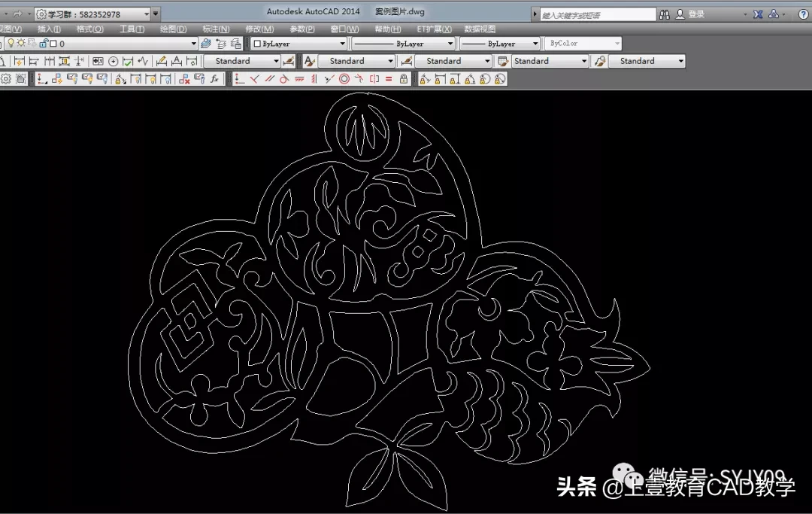The width and height of the screenshot is (812, 514).
Task: Open the Autodesk Exchange X icon
Action: click(x=758, y=14)
